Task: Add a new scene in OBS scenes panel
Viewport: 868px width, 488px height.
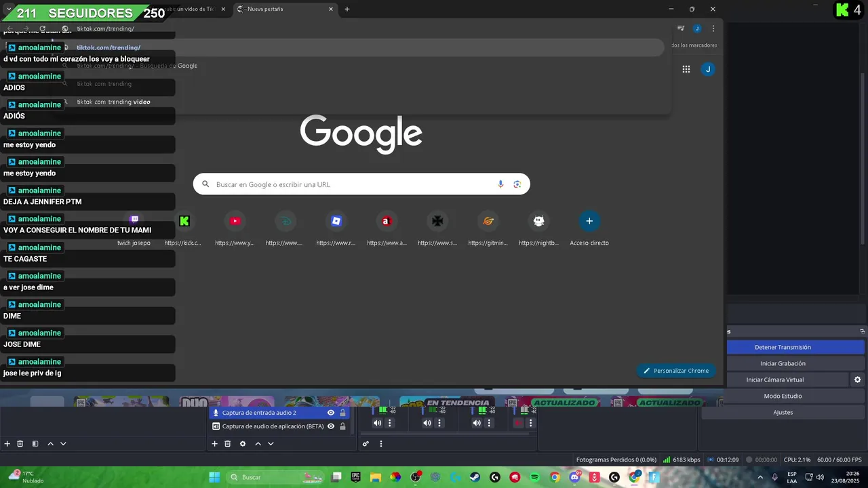Action: 7,444
